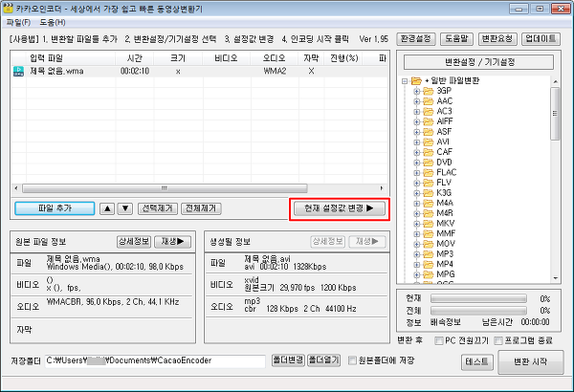This screenshot has height=392, width=574.
Task: Expand the MOV tree node
Action: [416, 244]
